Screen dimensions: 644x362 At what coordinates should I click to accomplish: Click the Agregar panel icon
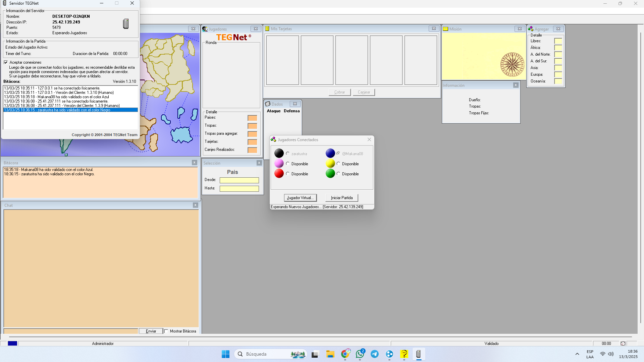531,29
